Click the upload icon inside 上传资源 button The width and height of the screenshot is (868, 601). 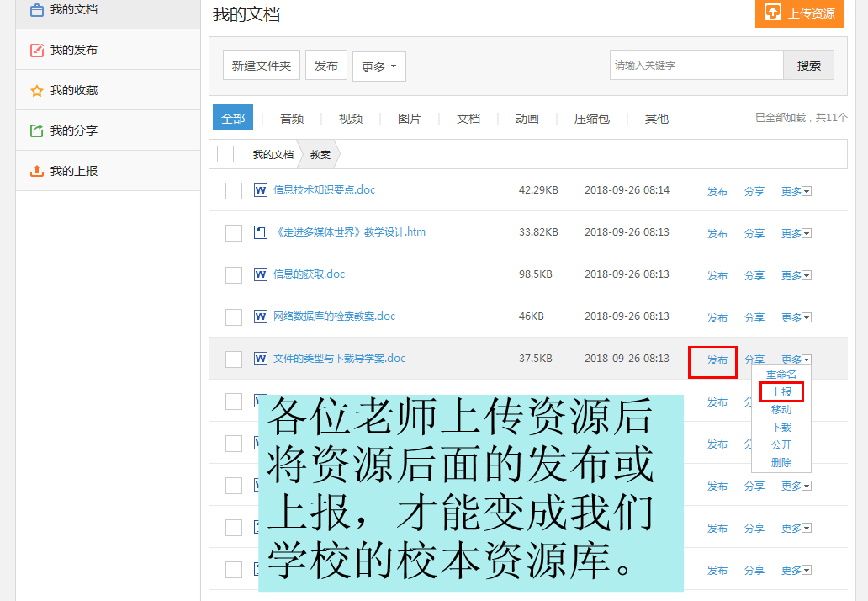775,13
